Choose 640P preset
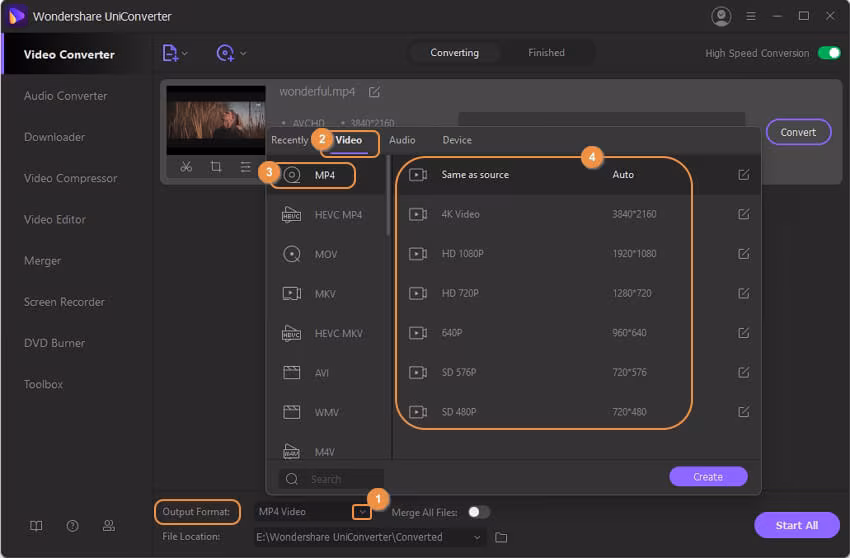The image size is (850, 558). pyautogui.click(x=576, y=333)
